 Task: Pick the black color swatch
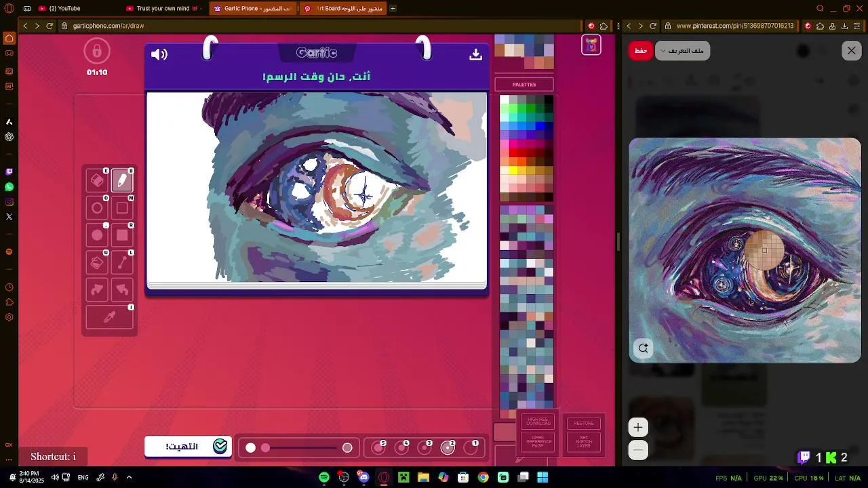(x=549, y=100)
